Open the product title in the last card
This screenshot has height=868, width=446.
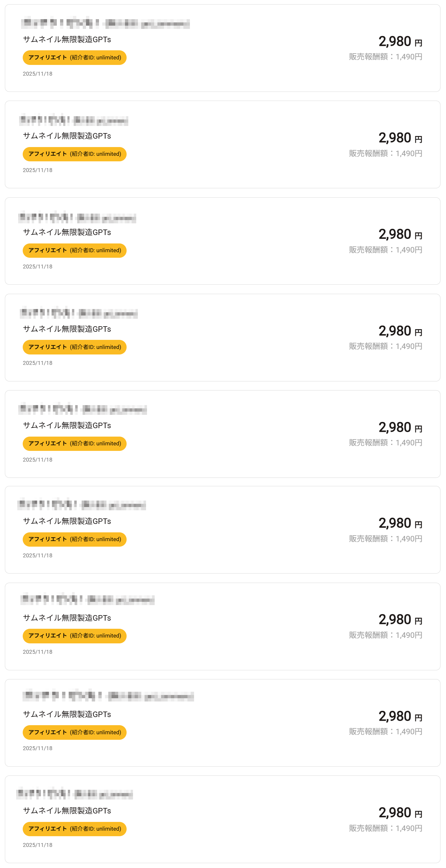click(67, 810)
